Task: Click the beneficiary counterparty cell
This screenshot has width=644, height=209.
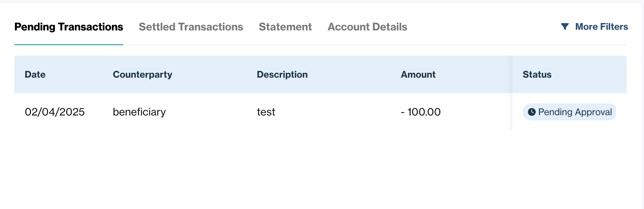Action: (x=139, y=112)
